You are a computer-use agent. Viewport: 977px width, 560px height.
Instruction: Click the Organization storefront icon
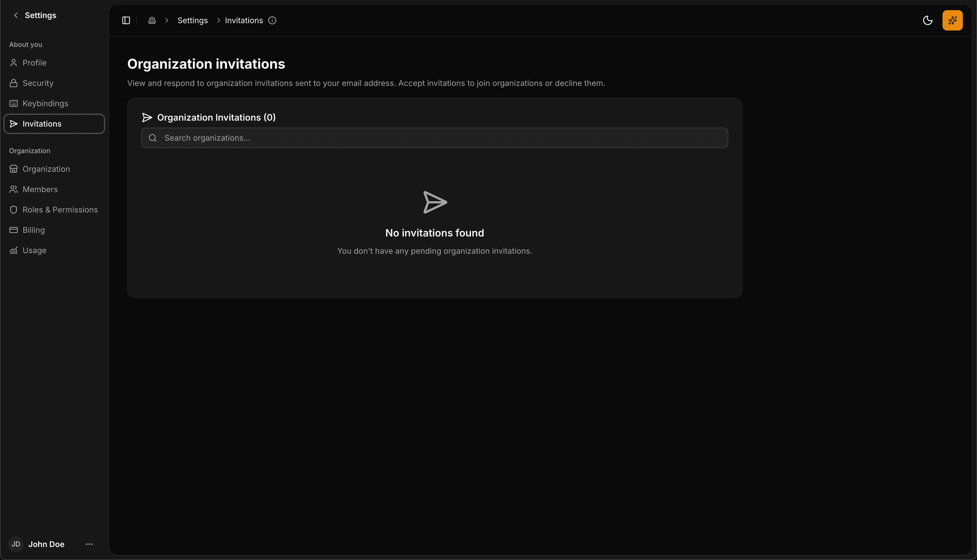[14, 169]
